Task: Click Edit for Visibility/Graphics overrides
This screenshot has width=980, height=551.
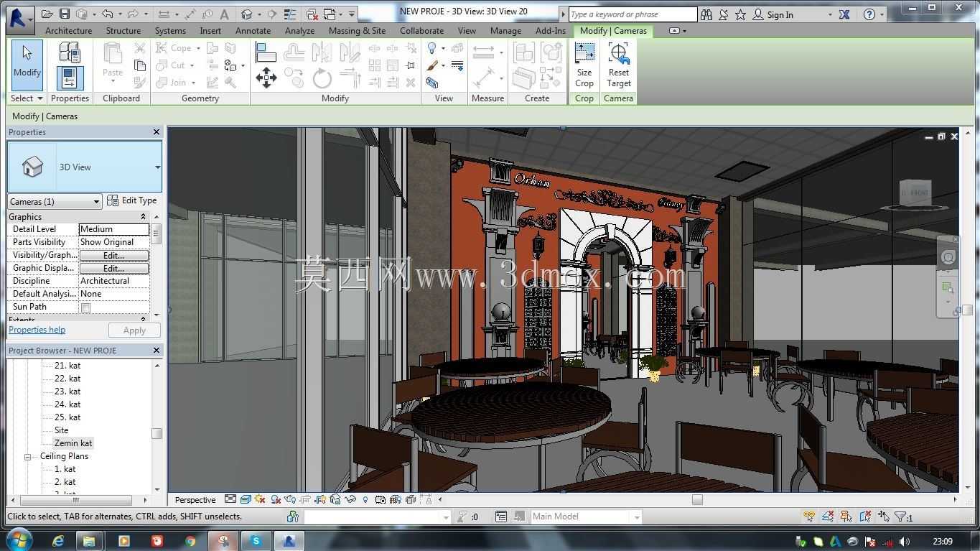Action: pyautogui.click(x=114, y=255)
